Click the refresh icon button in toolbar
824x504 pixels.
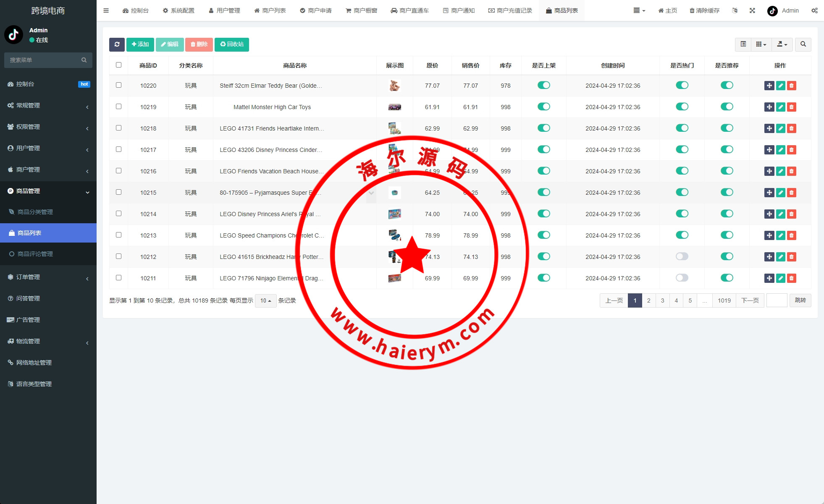(117, 44)
